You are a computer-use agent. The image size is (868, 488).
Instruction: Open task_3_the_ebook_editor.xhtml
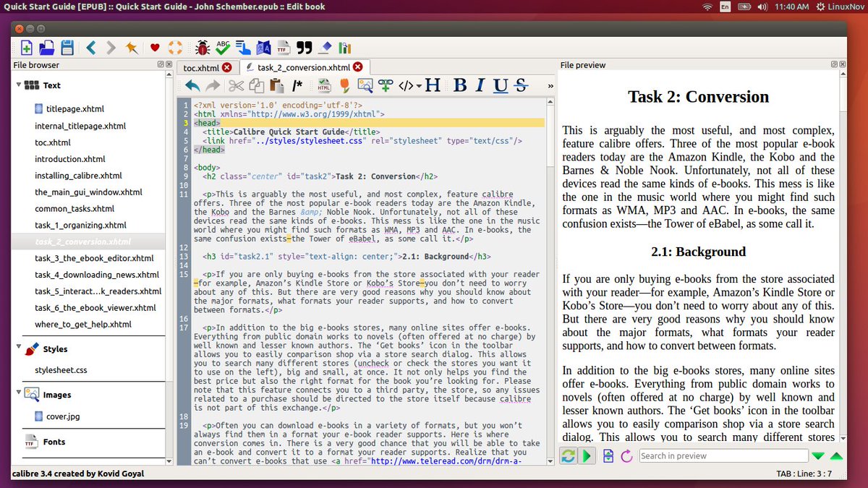[x=94, y=258]
